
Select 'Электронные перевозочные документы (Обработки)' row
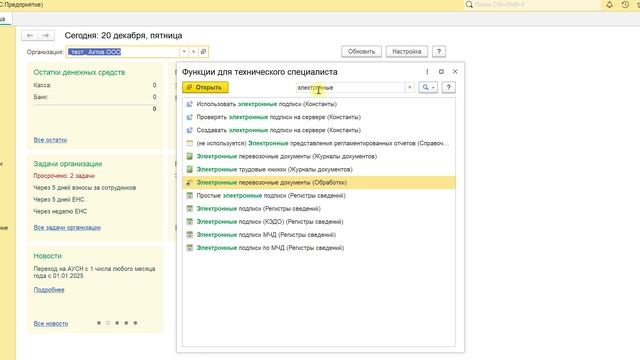(x=319, y=182)
